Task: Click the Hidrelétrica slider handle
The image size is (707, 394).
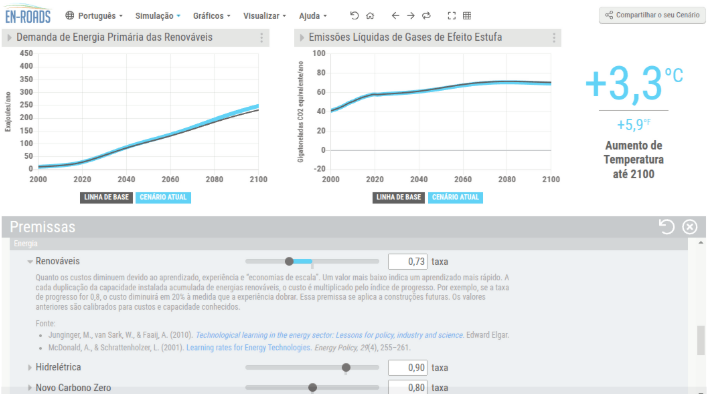Action: point(346,367)
